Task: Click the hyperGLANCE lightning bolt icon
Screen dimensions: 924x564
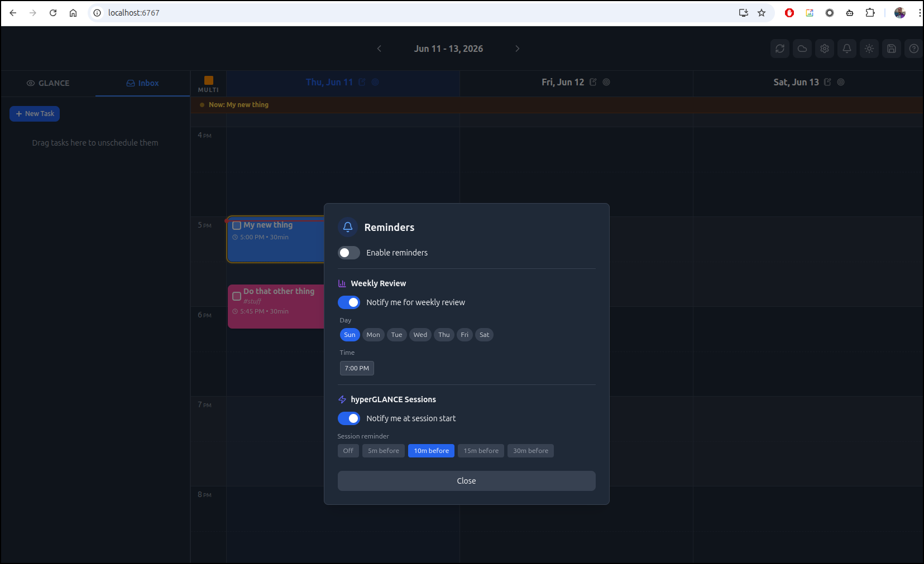Action: click(x=342, y=399)
